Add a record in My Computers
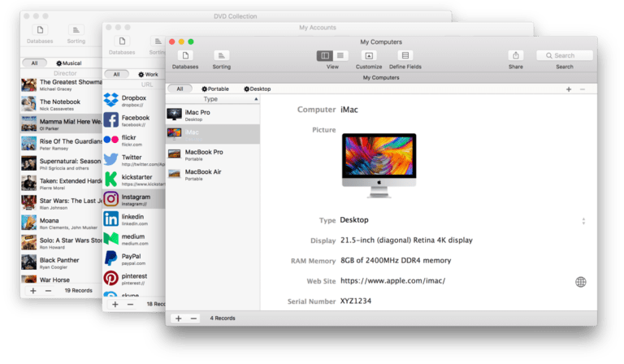 click(179, 318)
